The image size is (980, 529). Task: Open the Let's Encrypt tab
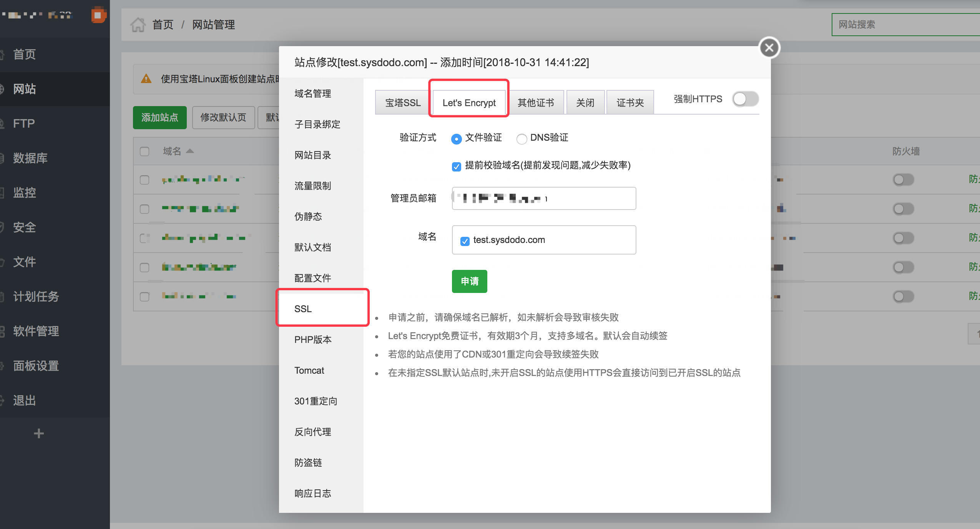469,103
